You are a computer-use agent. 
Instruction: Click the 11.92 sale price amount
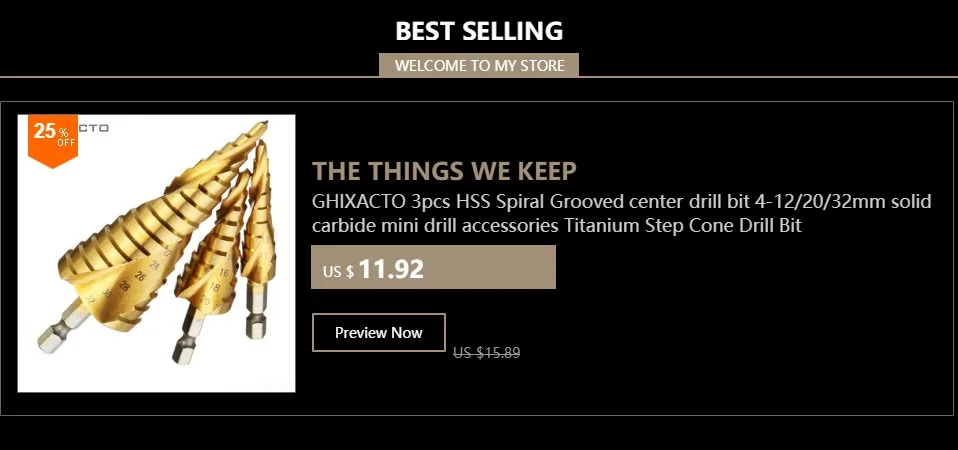pos(392,269)
